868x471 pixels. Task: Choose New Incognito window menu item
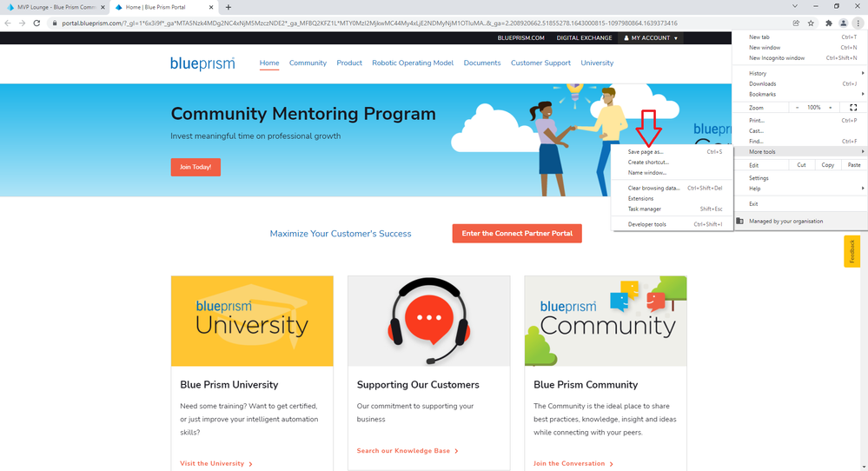click(799, 58)
